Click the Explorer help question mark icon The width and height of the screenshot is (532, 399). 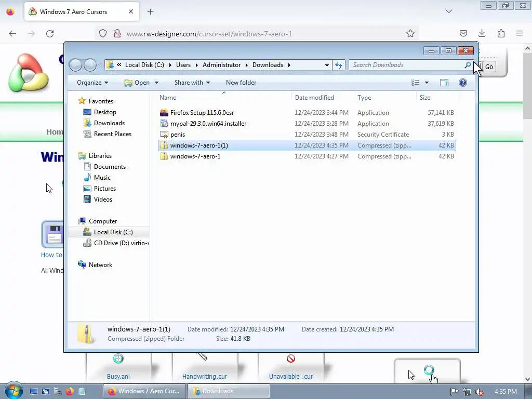[x=462, y=83]
